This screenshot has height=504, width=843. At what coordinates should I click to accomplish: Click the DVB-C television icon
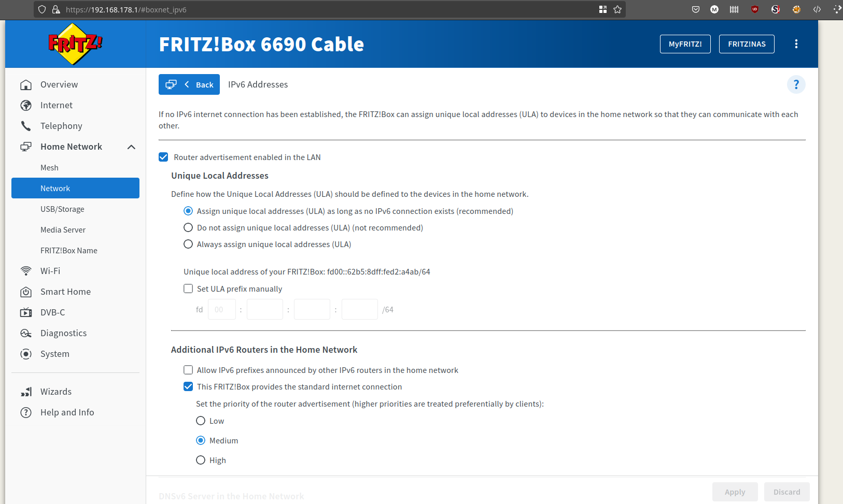coord(26,312)
